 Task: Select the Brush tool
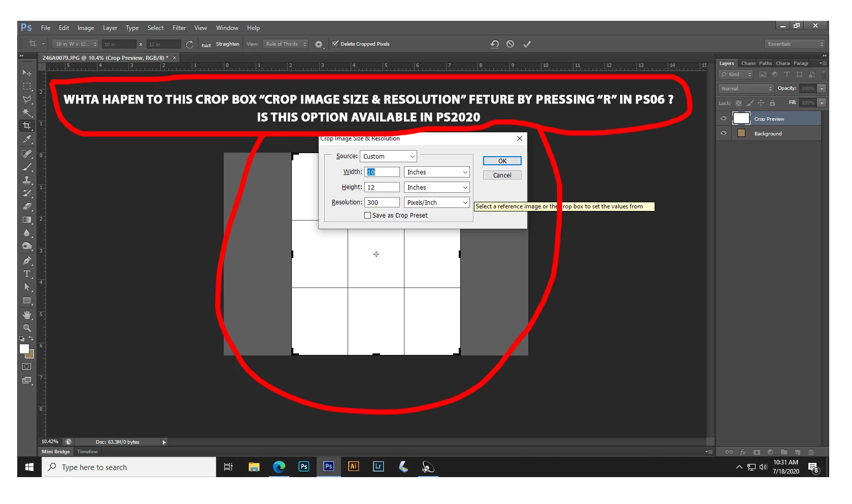tap(27, 167)
